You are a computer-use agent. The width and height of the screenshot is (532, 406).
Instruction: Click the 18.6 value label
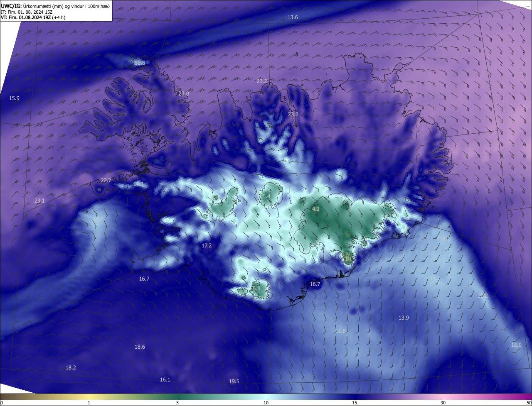pos(140,347)
